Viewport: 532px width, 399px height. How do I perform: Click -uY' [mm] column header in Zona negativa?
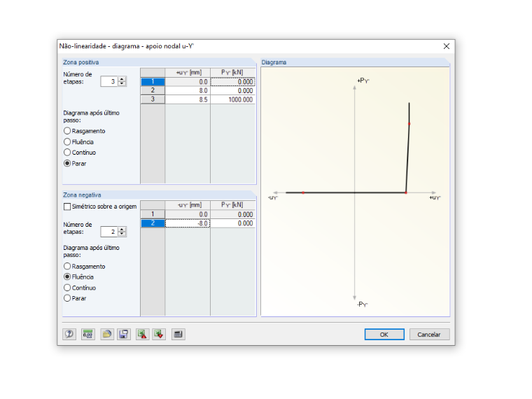pos(188,205)
